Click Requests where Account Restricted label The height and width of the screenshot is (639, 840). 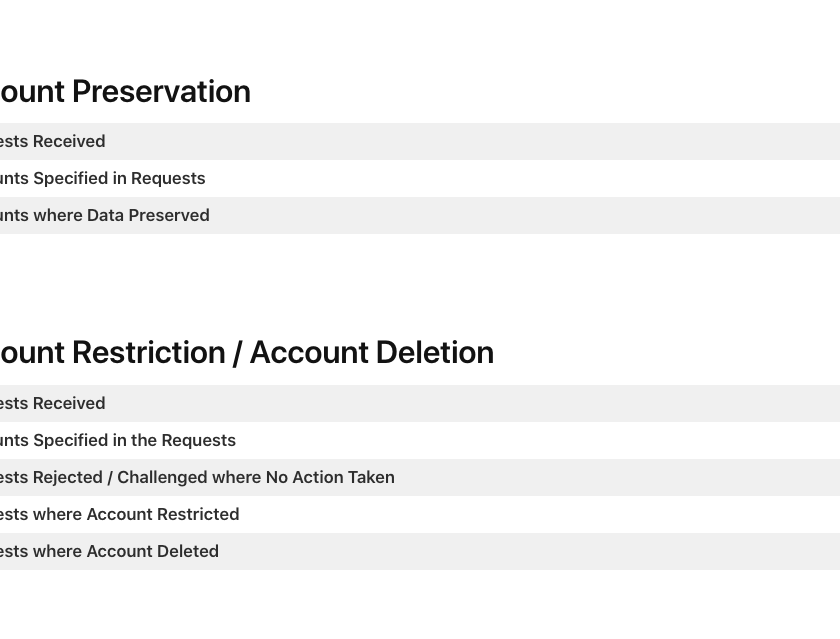coord(119,514)
